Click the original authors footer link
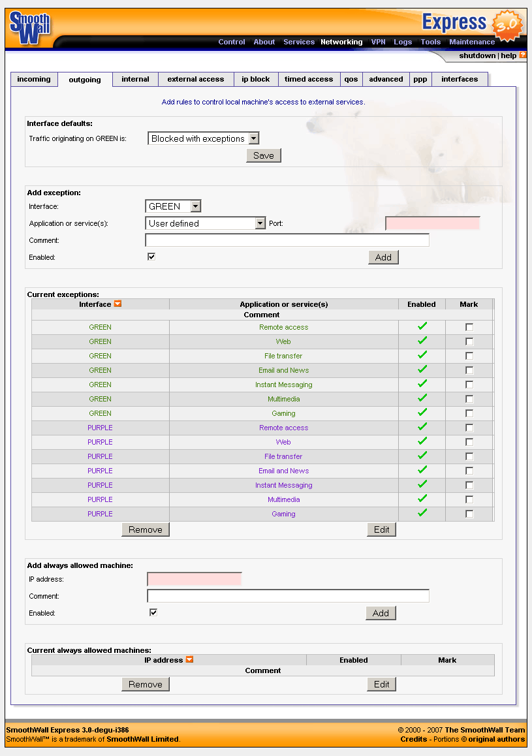 pyautogui.click(x=496, y=739)
